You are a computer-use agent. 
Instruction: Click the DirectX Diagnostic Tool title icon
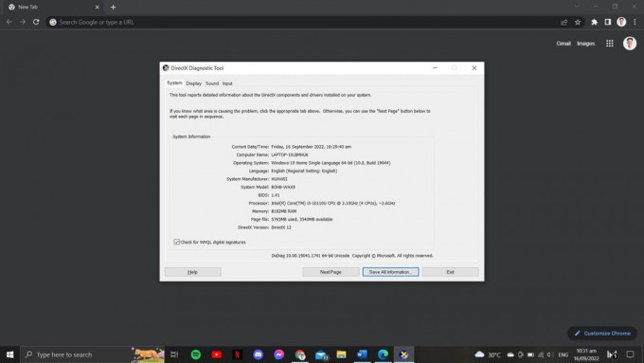click(x=166, y=68)
